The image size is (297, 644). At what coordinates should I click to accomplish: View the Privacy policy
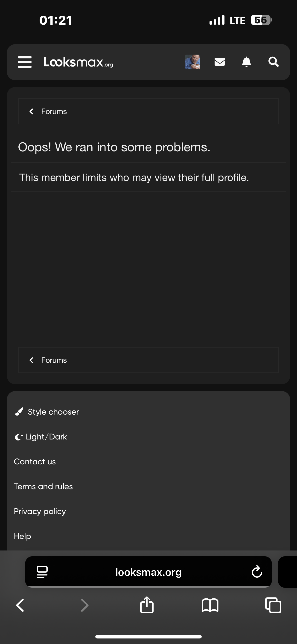40,511
